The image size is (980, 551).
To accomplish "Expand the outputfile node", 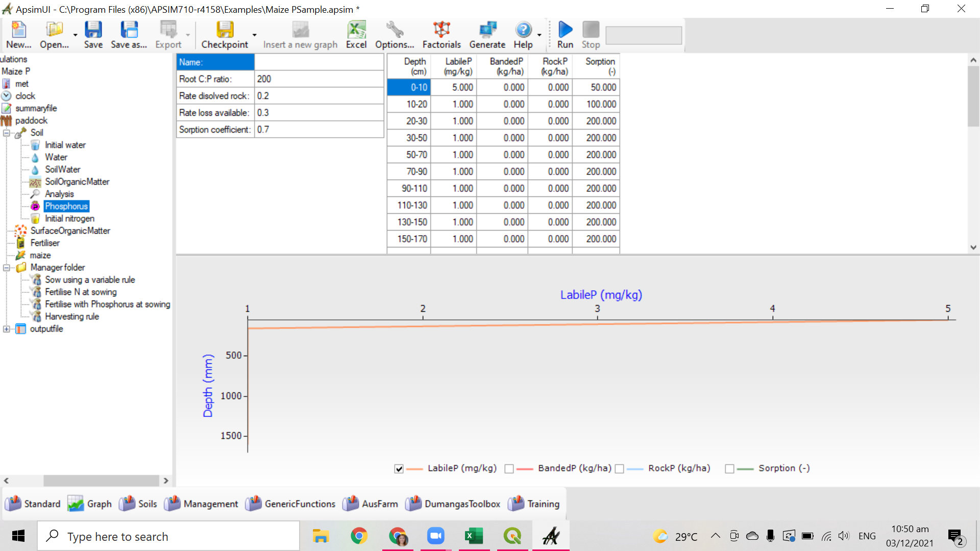I will (7, 329).
